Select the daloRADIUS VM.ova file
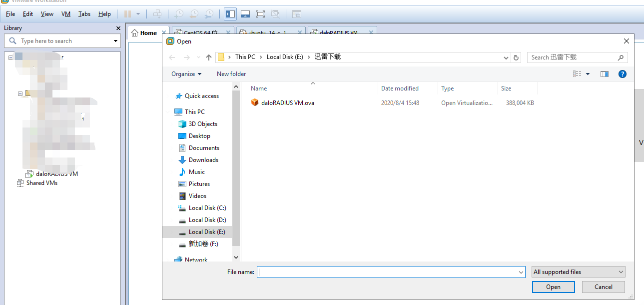 [287, 103]
